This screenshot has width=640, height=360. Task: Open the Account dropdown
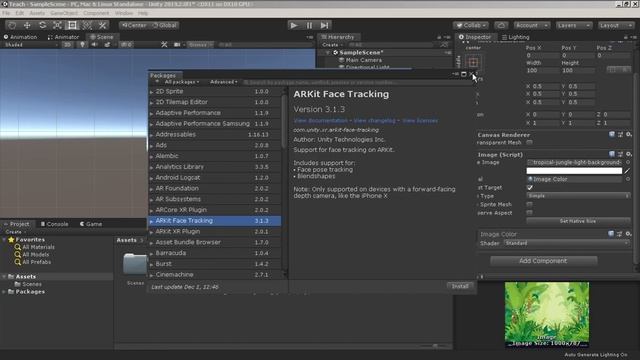[531, 25]
